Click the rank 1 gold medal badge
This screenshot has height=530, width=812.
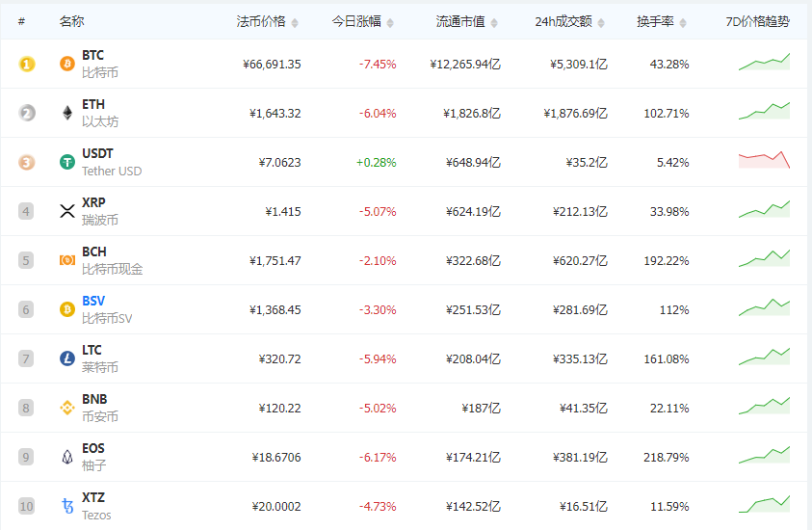point(27,65)
